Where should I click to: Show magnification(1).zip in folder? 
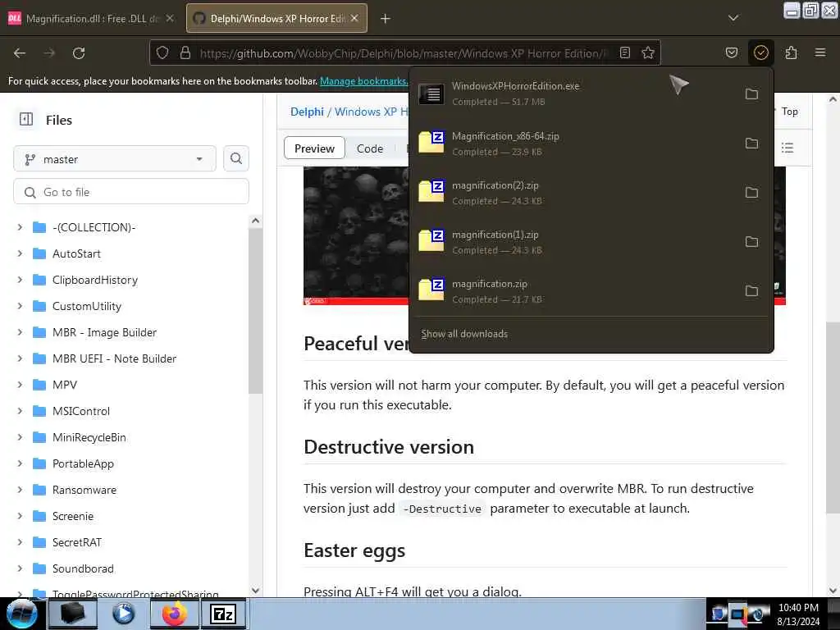tap(751, 242)
